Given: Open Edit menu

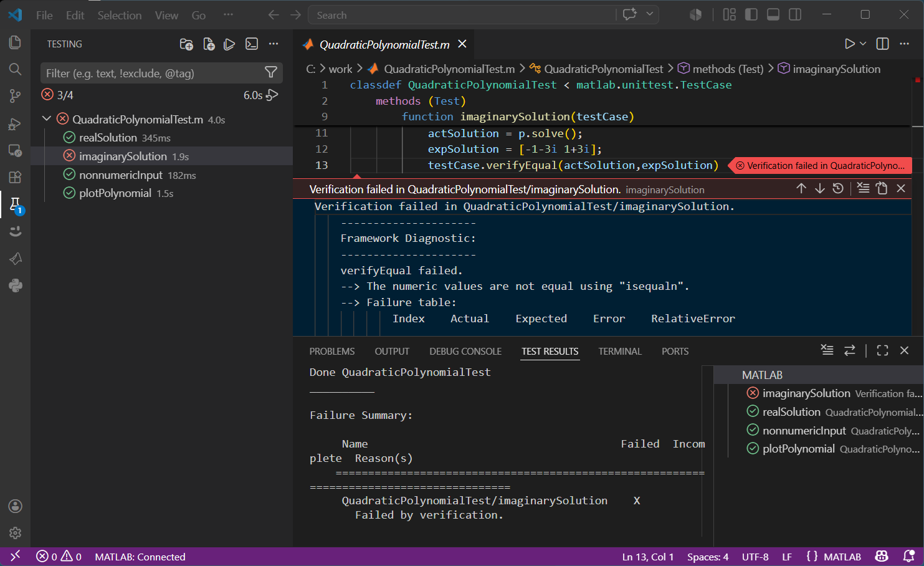Looking at the screenshot, I should [75, 15].
